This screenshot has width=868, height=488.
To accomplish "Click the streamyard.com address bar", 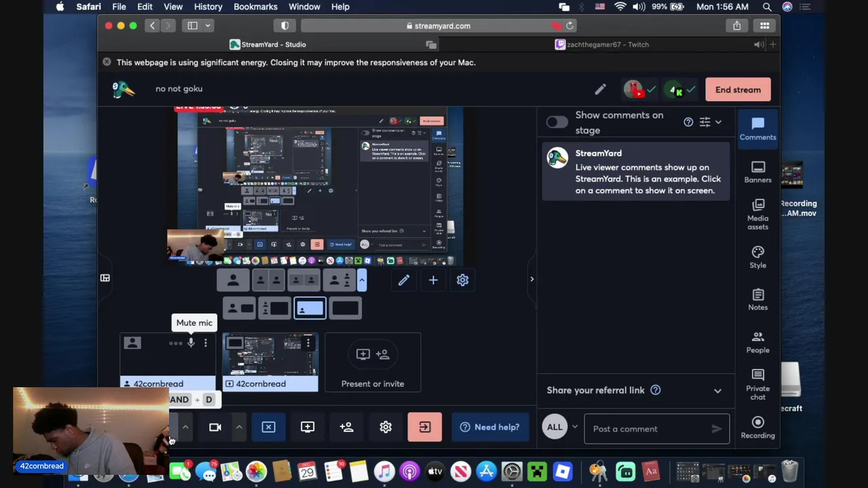I will tap(437, 26).
